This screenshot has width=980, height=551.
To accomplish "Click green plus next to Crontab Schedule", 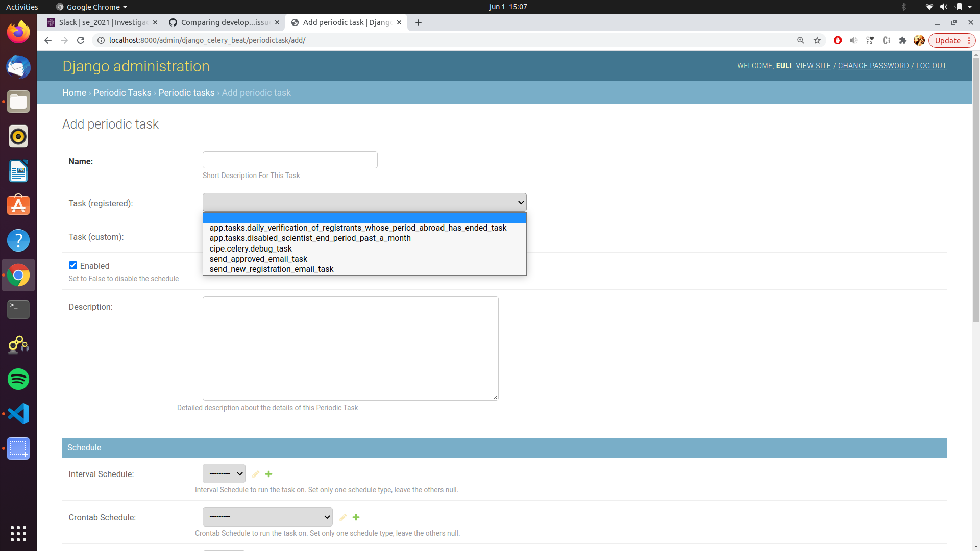I will pyautogui.click(x=356, y=517).
